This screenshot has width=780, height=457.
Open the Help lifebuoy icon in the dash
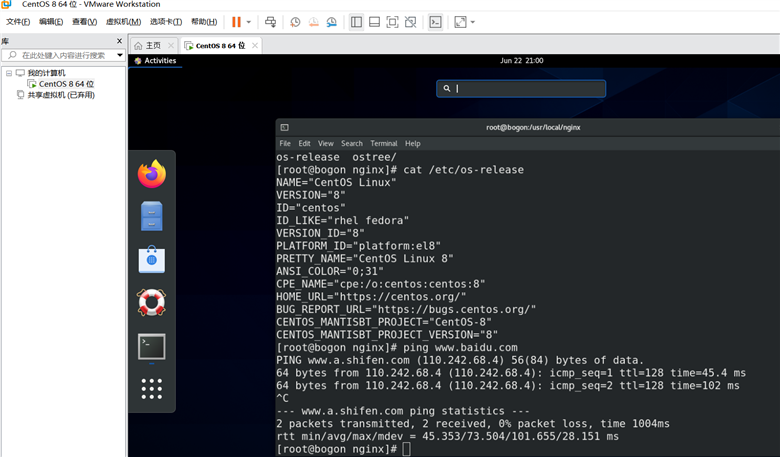152,302
